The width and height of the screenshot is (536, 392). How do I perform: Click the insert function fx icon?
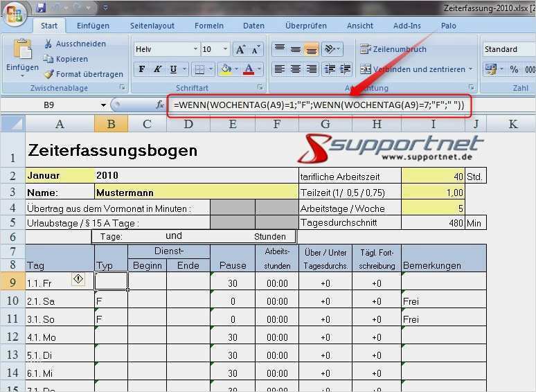coord(160,105)
